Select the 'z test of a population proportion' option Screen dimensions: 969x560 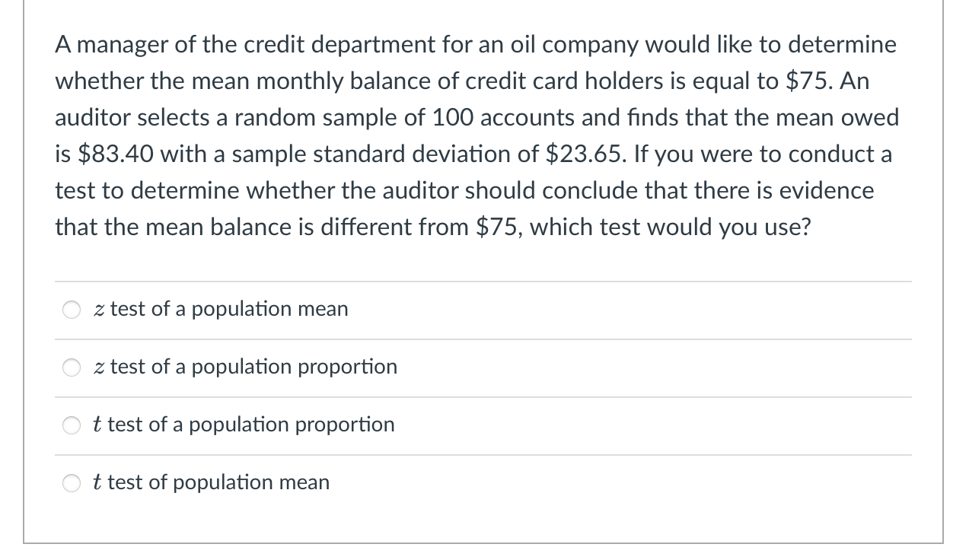click(x=71, y=367)
